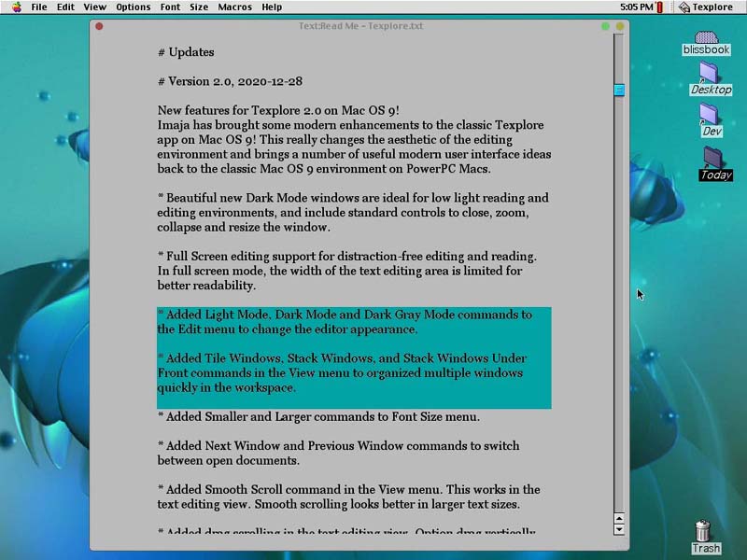The height and width of the screenshot is (560, 747).
Task: Open the File menu
Action: [x=39, y=7]
